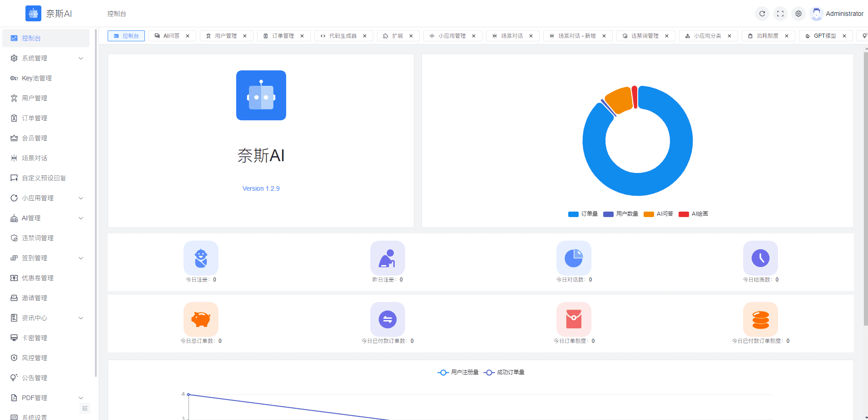Close the 违禁词管理 tab

pos(667,36)
